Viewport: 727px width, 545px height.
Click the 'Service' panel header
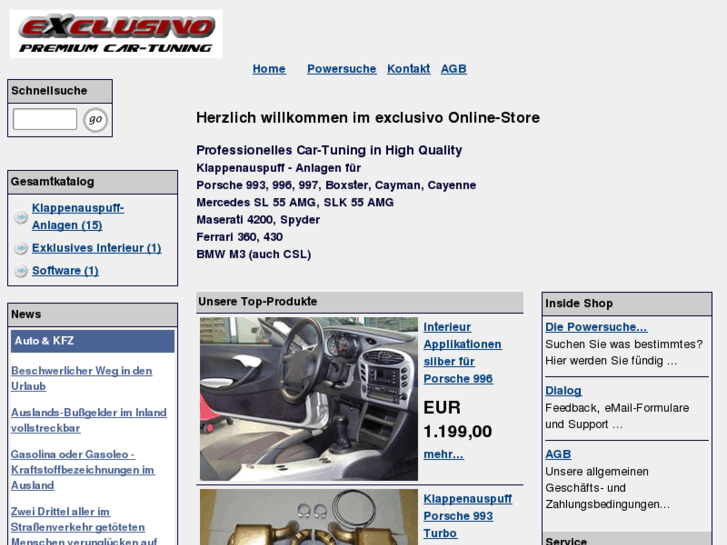626,539
